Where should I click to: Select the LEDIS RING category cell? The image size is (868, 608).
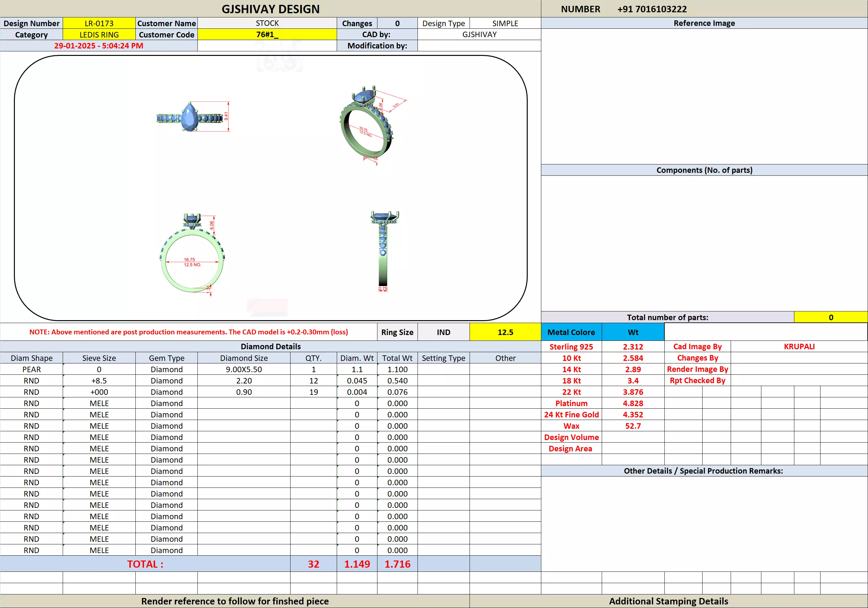point(99,35)
